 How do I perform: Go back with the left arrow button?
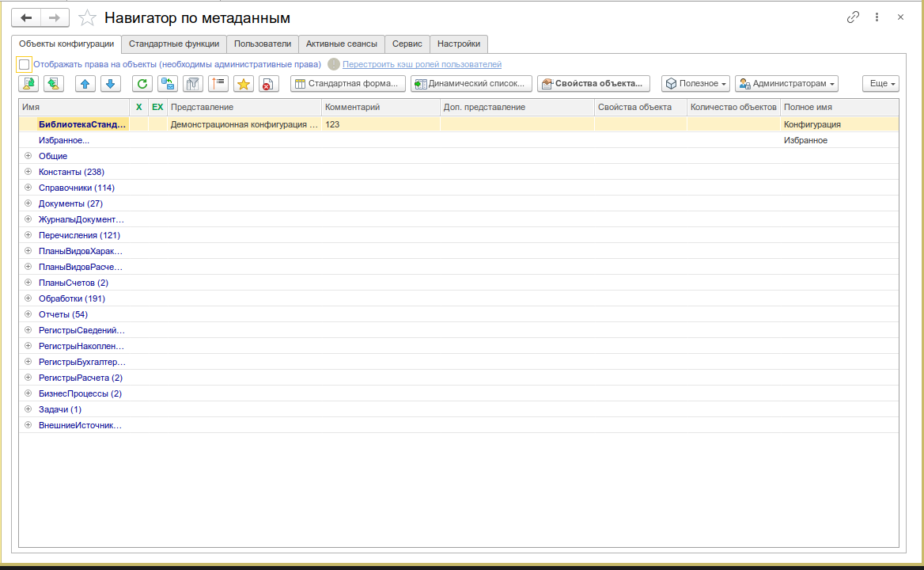pyautogui.click(x=26, y=17)
